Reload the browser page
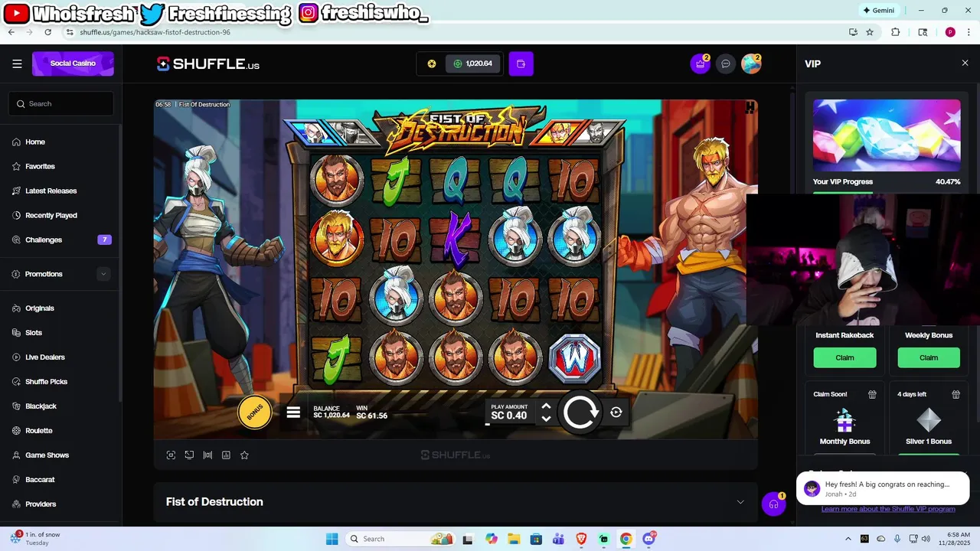The image size is (980, 551). click(x=48, y=32)
